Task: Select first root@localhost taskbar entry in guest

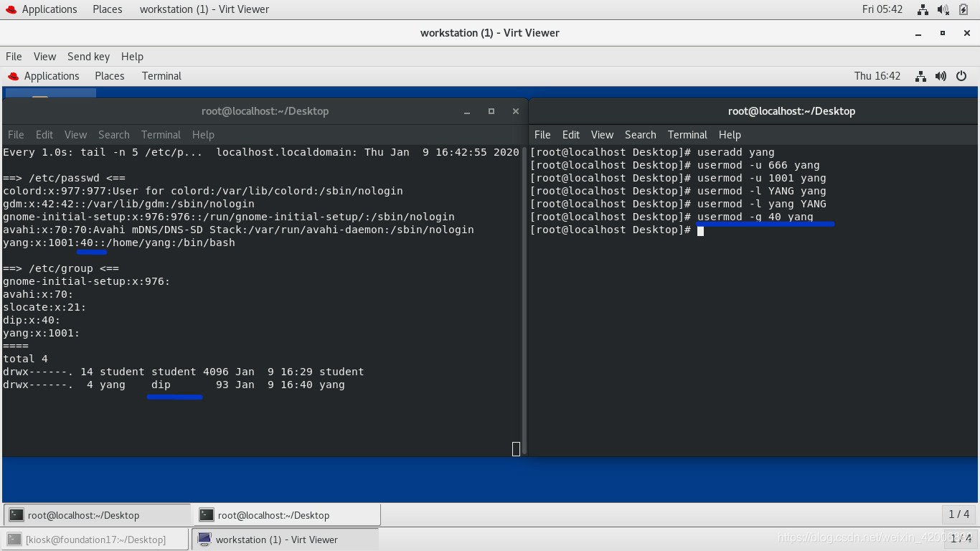Action: [x=97, y=515]
